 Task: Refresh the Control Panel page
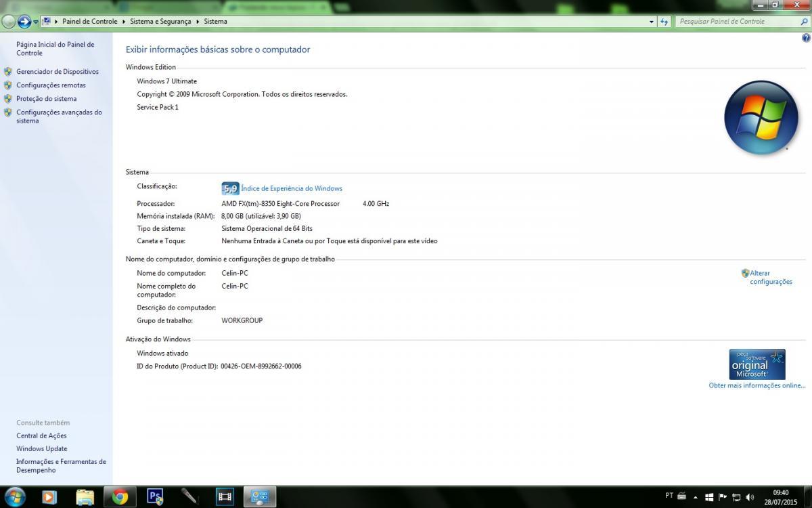(x=665, y=22)
